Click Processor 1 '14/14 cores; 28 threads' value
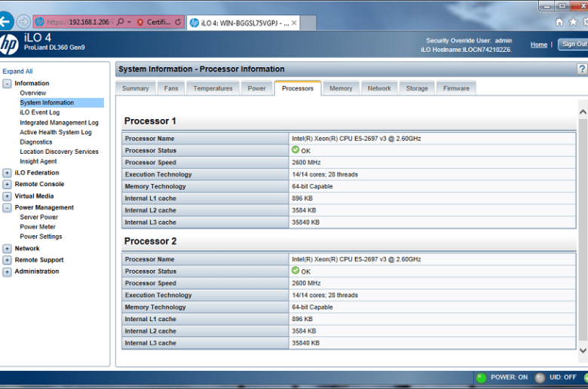 click(x=325, y=175)
